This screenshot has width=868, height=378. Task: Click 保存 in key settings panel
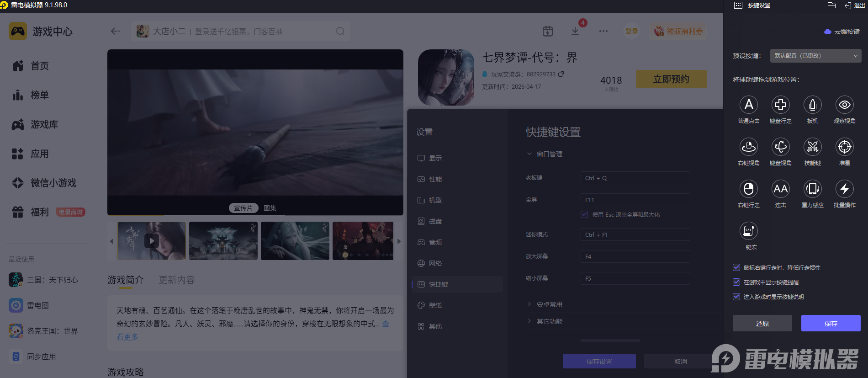pyautogui.click(x=831, y=323)
